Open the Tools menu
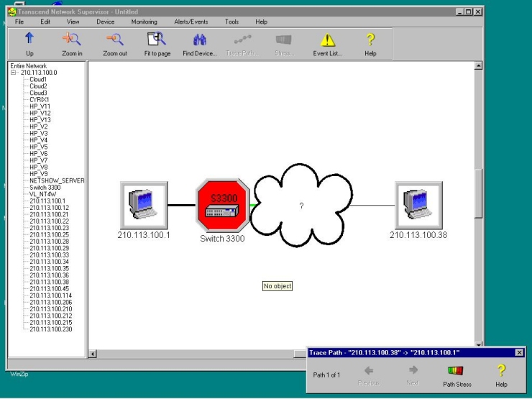Viewport: 532px width, 399px height. pos(231,22)
